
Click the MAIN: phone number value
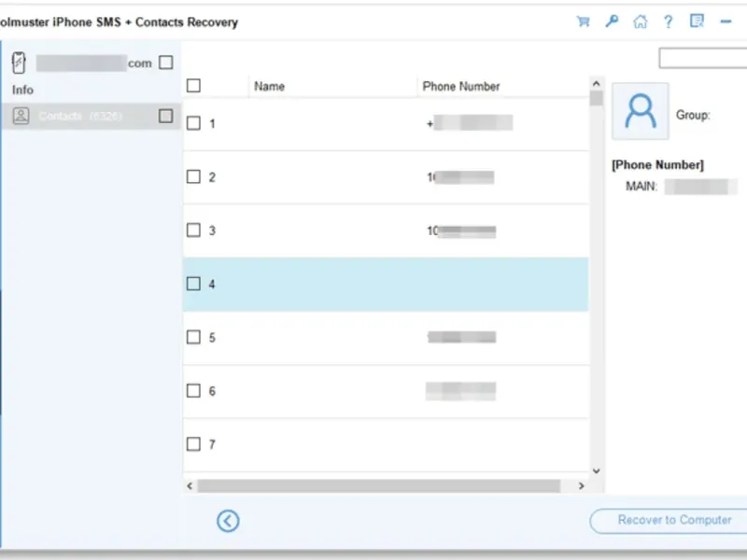[701, 186]
